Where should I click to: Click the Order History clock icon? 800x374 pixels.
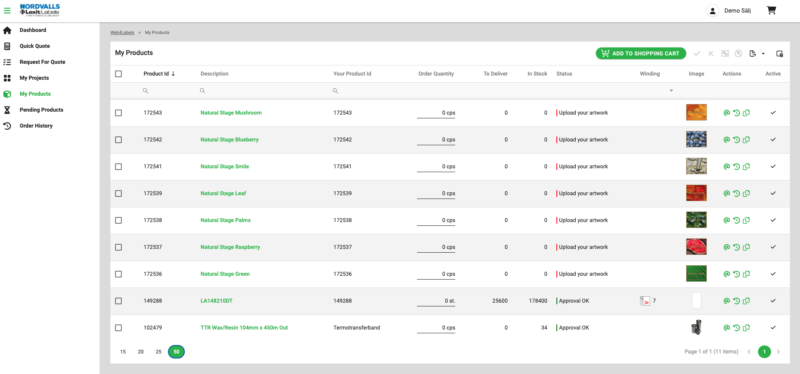7,126
